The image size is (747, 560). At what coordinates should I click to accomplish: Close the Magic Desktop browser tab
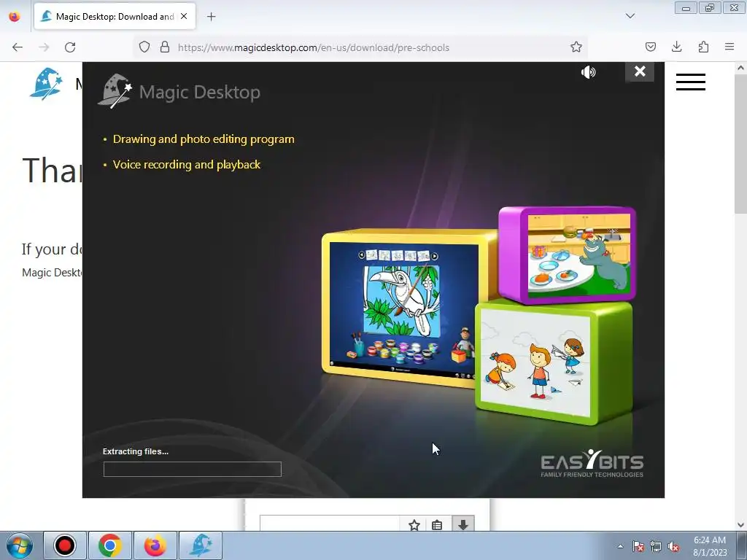184,16
